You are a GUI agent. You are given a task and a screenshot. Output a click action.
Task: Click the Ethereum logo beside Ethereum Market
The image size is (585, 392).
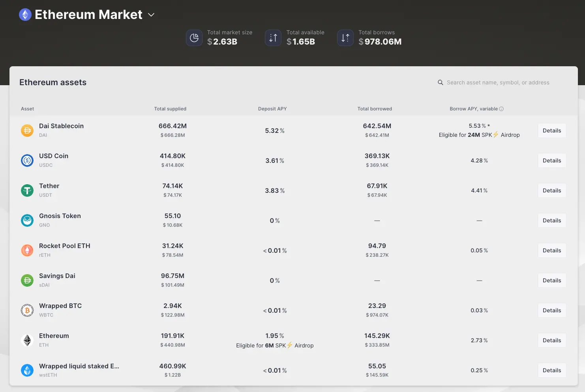point(25,15)
